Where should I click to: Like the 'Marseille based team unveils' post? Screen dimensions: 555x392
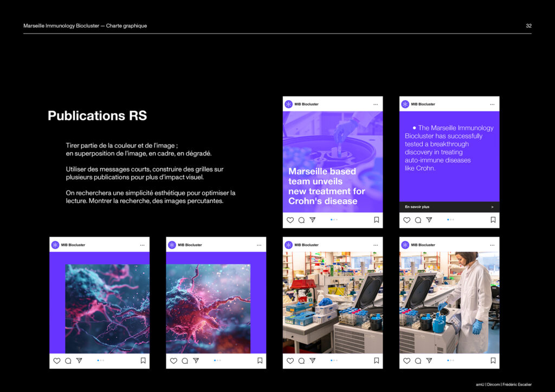click(x=291, y=220)
